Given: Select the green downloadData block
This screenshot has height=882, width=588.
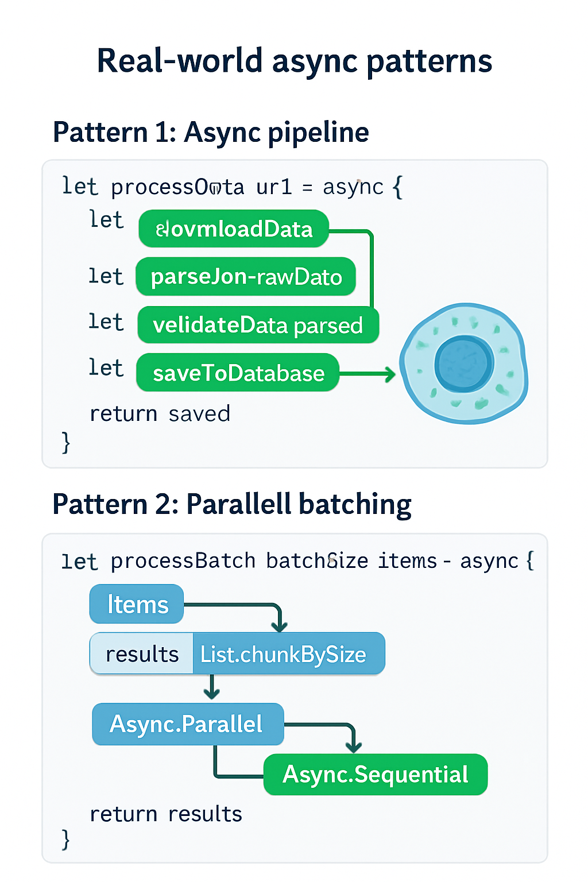Looking at the screenshot, I should [234, 229].
